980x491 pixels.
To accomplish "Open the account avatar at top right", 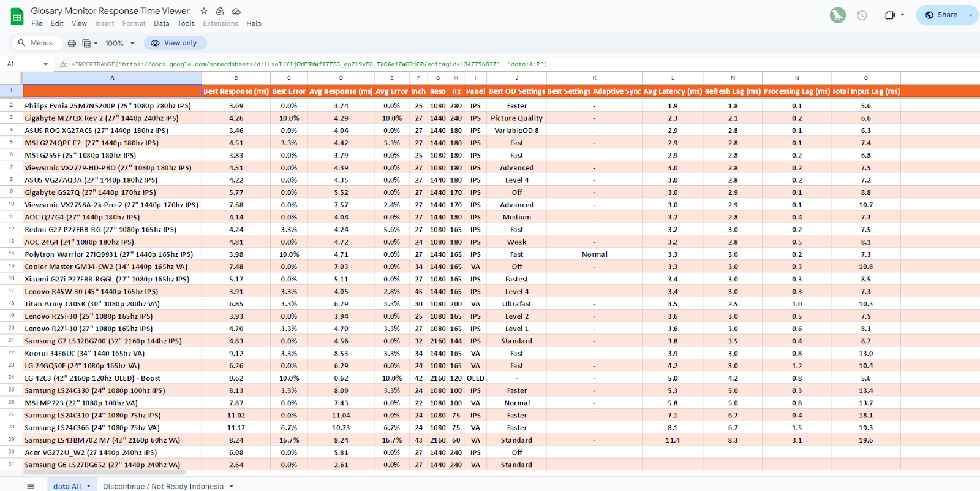I will tap(837, 15).
